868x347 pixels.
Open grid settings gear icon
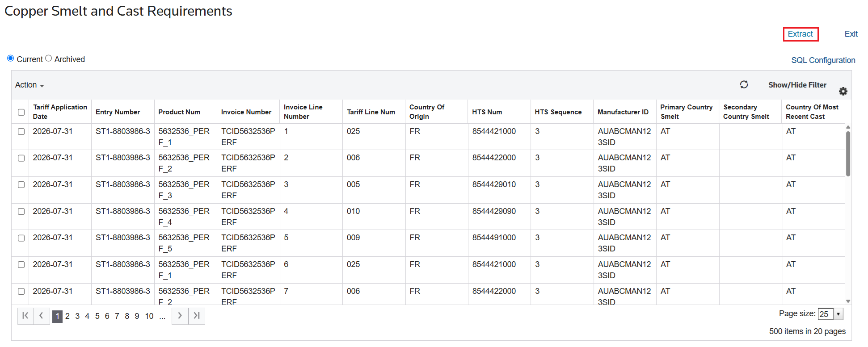coord(843,91)
